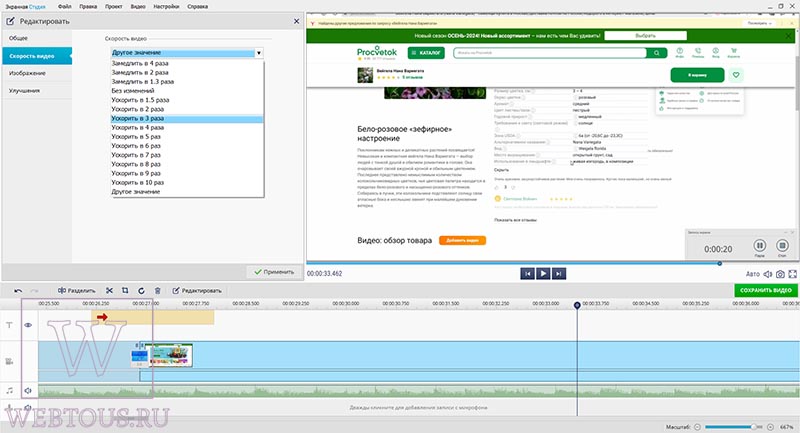Collapse the video speed dropdown arrow
The height and width of the screenshot is (433, 800).
259,53
